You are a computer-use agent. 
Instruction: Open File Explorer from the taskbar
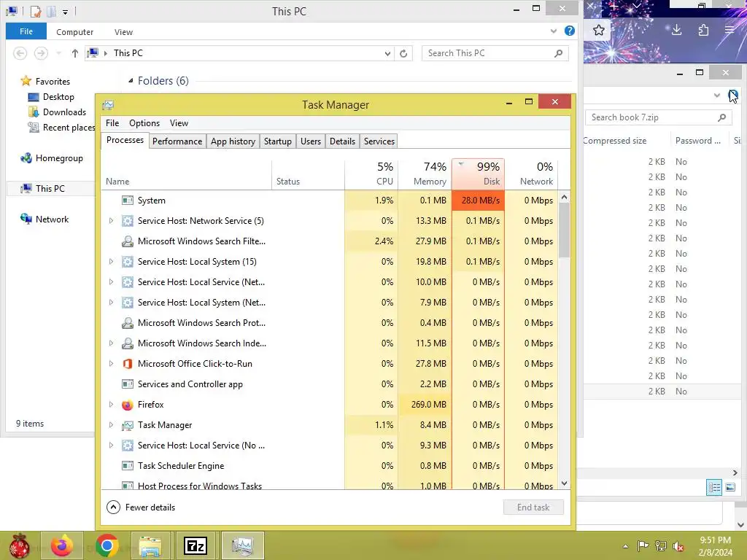pos(151,545)
